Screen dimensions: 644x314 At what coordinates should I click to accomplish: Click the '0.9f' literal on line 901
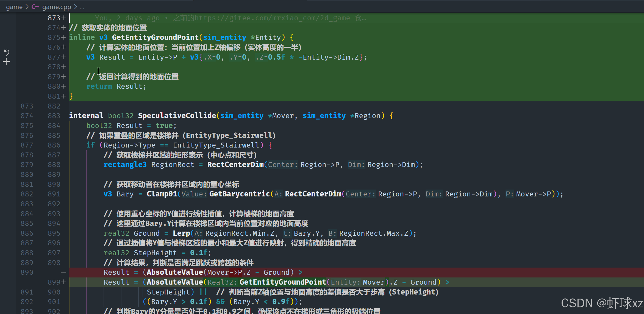(x=281, y=302)
